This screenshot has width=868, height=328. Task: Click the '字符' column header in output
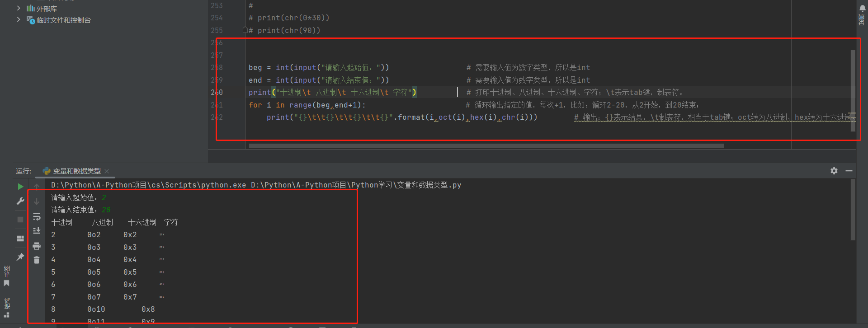point(171,222)
